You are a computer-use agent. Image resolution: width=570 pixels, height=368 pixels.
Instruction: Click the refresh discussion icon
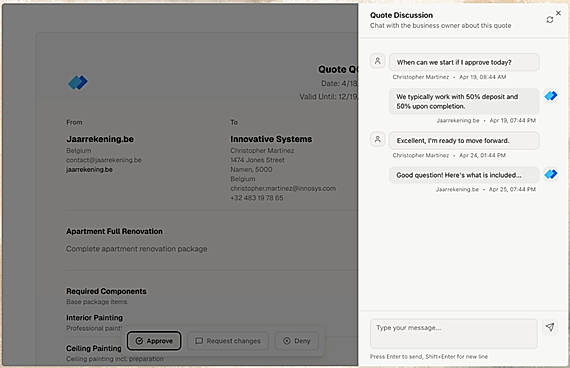pos(550,20)
